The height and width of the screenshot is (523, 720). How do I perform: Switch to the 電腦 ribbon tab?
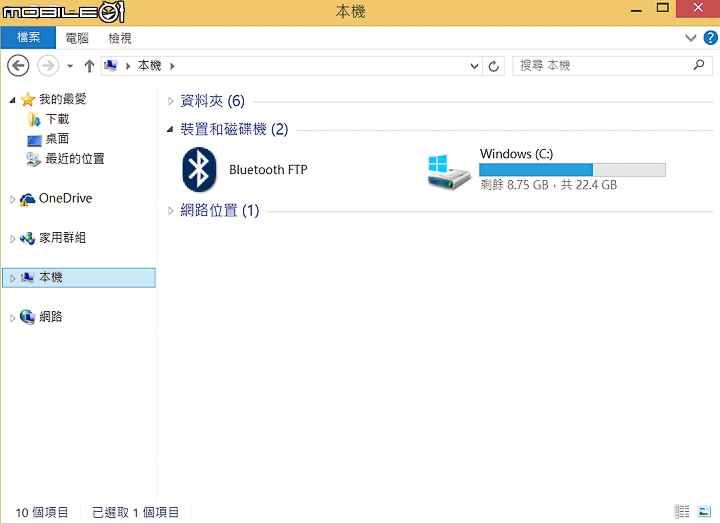77,38
